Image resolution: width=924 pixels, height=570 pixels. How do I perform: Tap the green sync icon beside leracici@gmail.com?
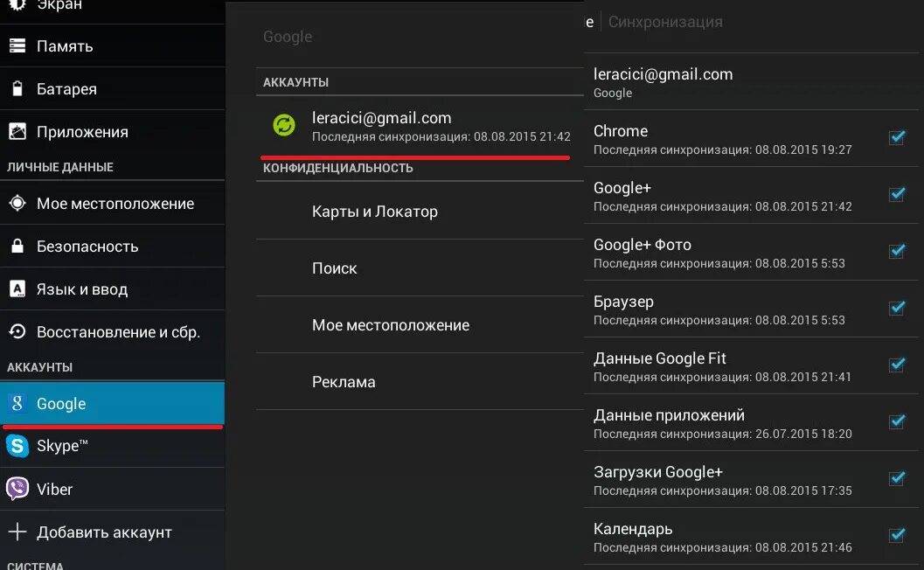tap(284, 125)
